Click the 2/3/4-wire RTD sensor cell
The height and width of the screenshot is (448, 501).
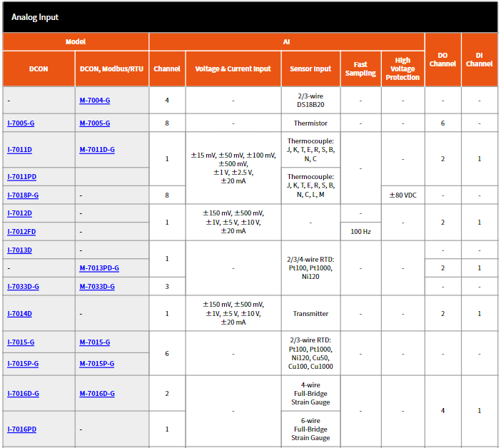click(310, 268)
